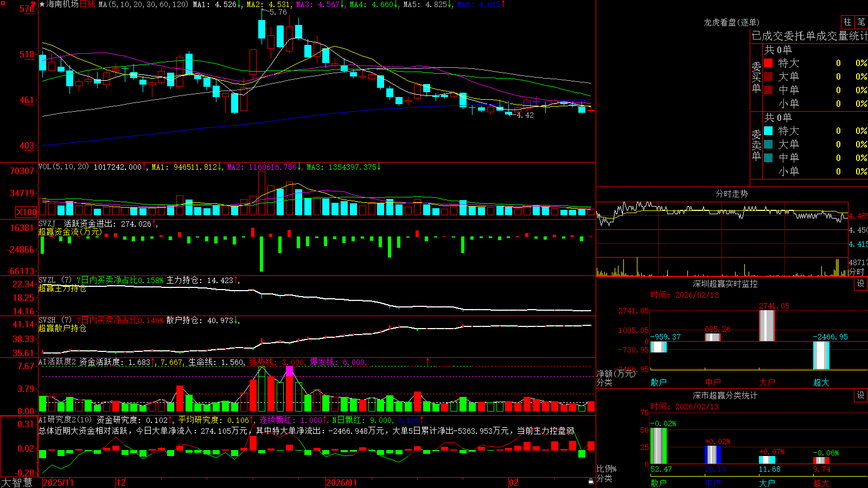Click the red up-arrow marker in AI活跃度 panel
The image size is (868, 488).
(428, 361)
